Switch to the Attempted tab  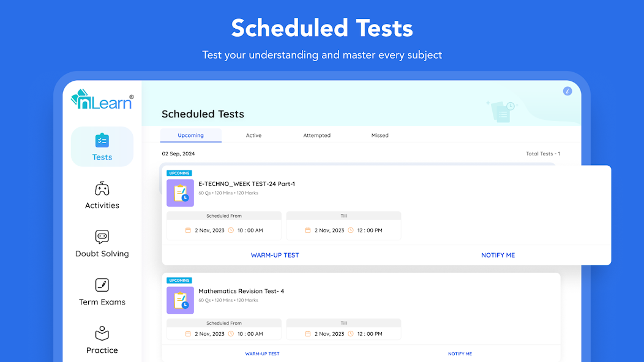(317, 135)
